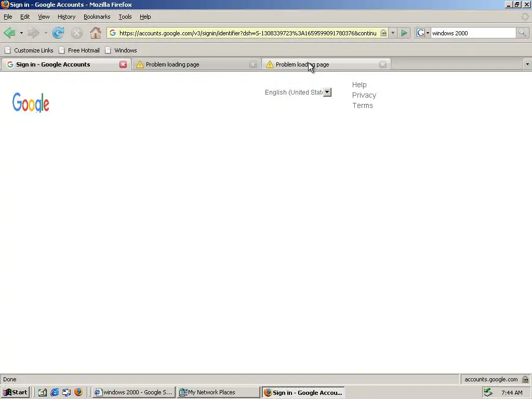The width and height of the screenshot is (532, 399).
Task: Close the Sign in - Google Accounts tab
Action: click(123, 64)
